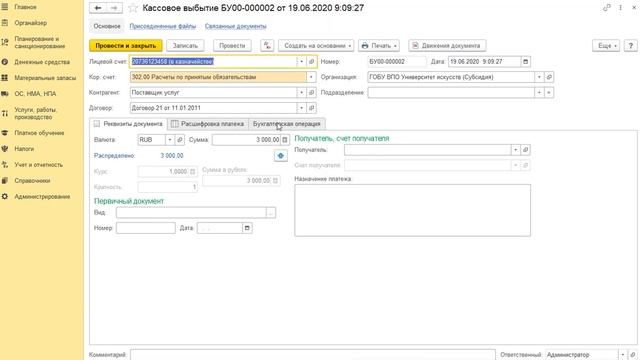This screenshot has width=640, height=360.
Task: Open Справочники section
Action: 32,181
